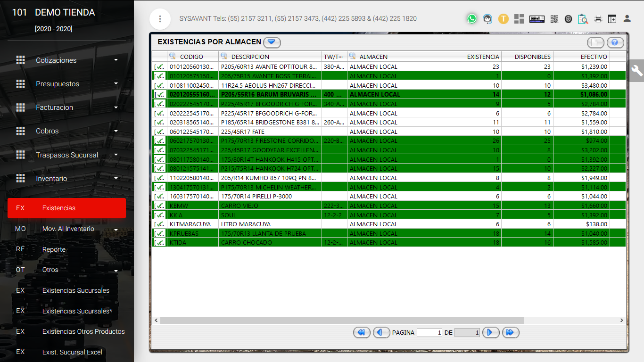Click the QR code icon
The image size is (644, 362).
(554, 19)
